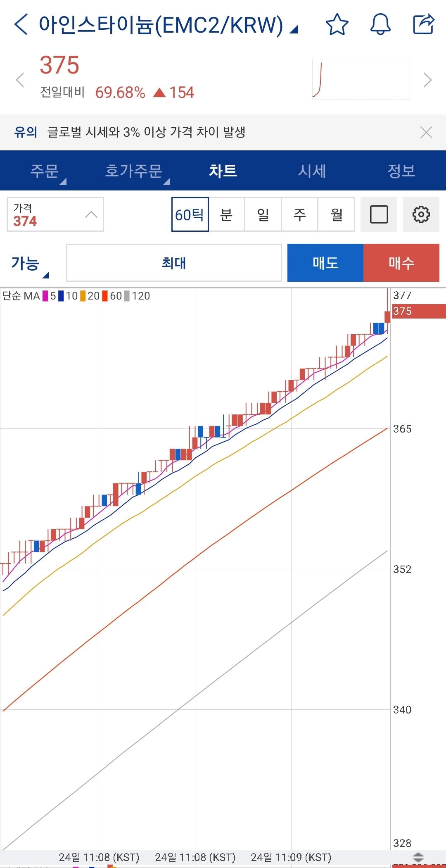
Task: Go to next coin with right chevron
Action: pyautogui.click(x=428, y=80)
